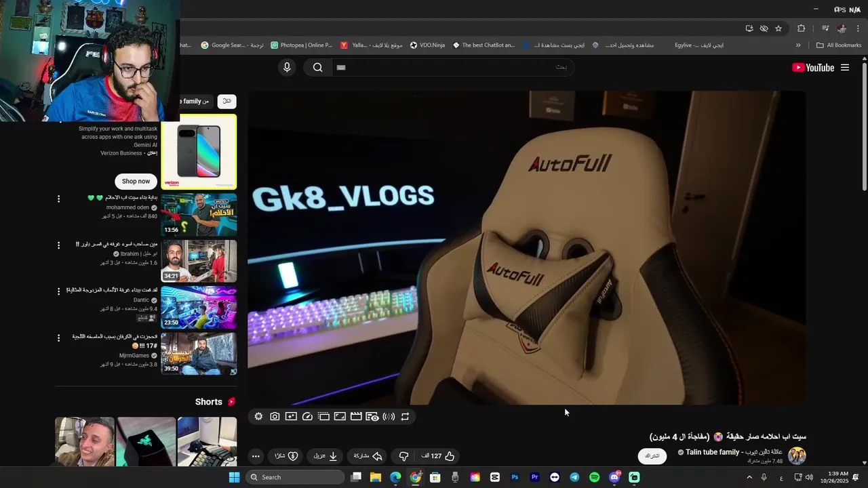868x488 pixels.
Task: Open Photoshop from the taskbar
Action: tap(515, 477)
